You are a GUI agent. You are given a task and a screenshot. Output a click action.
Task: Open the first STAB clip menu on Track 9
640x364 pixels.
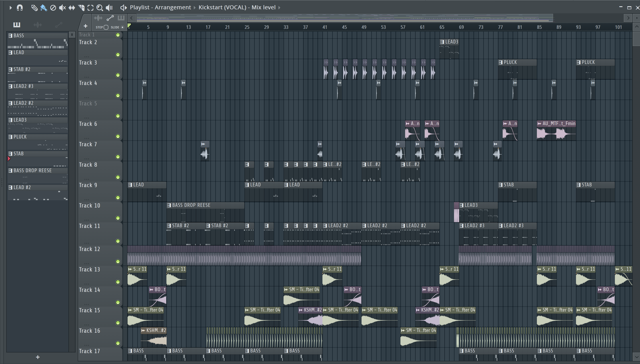(x=501, y=185)
